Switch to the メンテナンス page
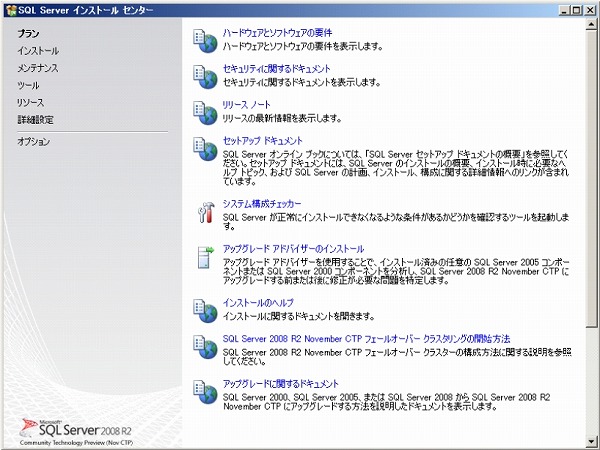This screenshot has height=450, width=600. pos(38,68)
